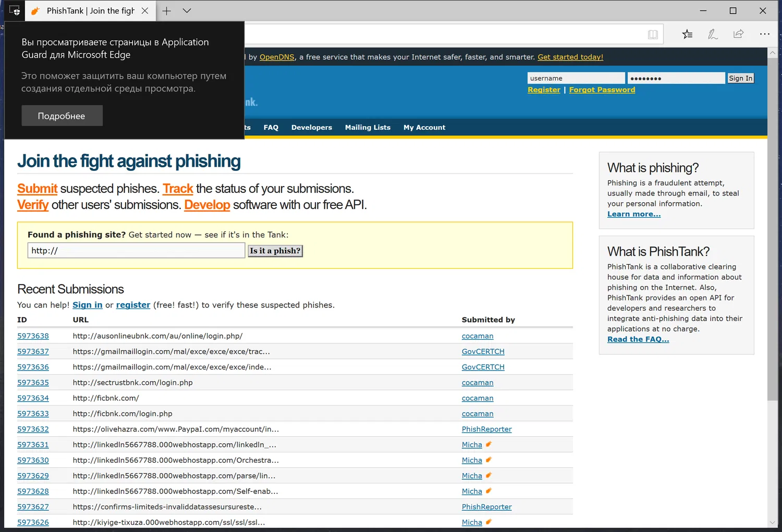Open the Mailing Lists navigation item
Image resolution: width=782 pixels, height=532 pixels.
coord(368,127)
